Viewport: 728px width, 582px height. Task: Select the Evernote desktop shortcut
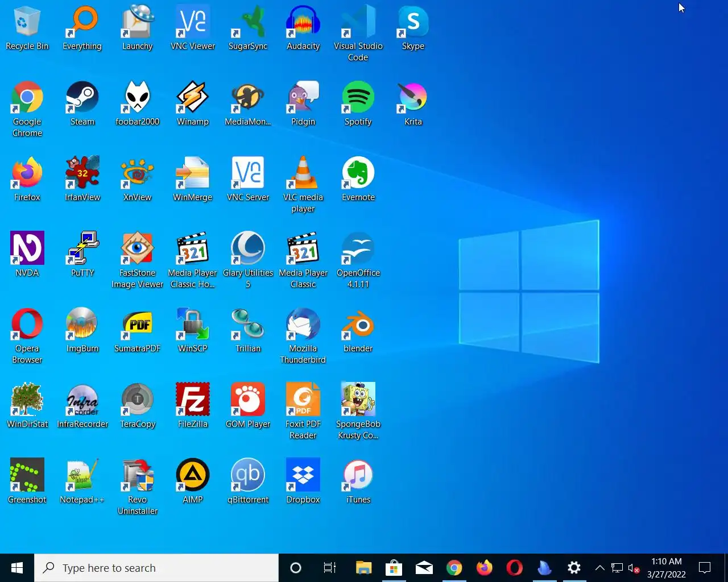(x=358, y=180)
